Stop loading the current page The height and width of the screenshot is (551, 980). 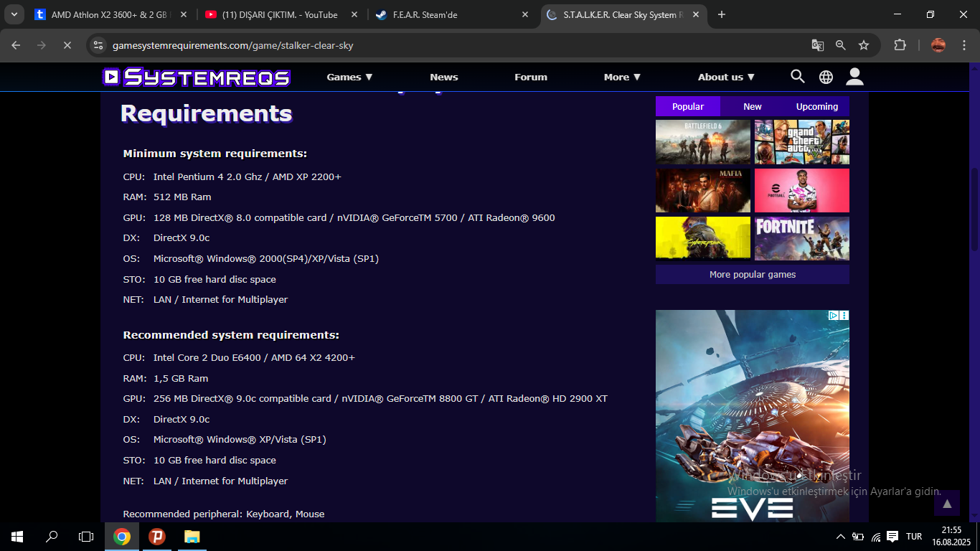point(67,45)
